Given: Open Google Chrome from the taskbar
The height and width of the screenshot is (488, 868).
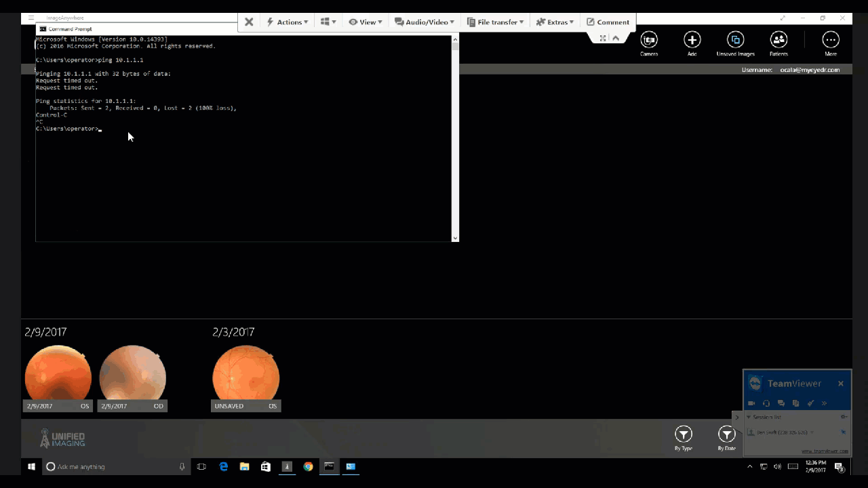Looking at the screenshot, I should coord(308,466).
